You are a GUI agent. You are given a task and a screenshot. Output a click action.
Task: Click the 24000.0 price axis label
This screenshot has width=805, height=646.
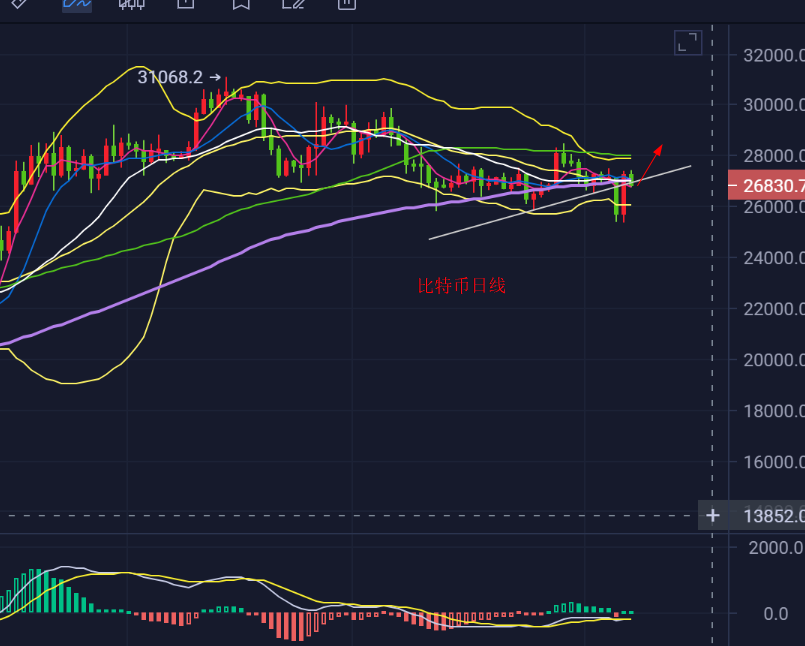click(x=774, y=258)
